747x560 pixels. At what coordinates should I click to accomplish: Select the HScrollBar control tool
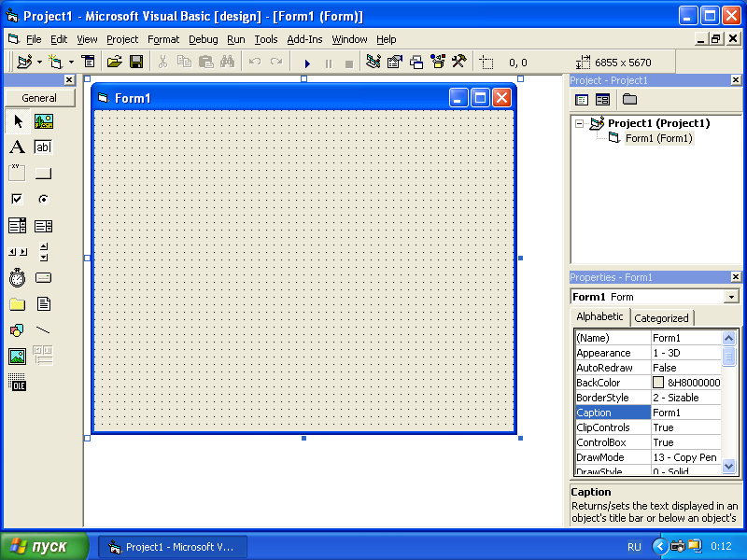pyautogui.click(x=18, y=252)
